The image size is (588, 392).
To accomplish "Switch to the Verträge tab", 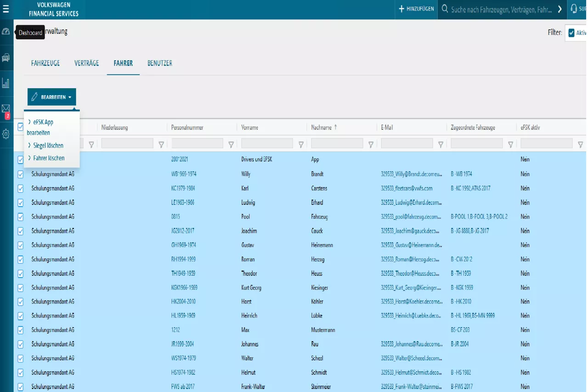I will 87,63.
